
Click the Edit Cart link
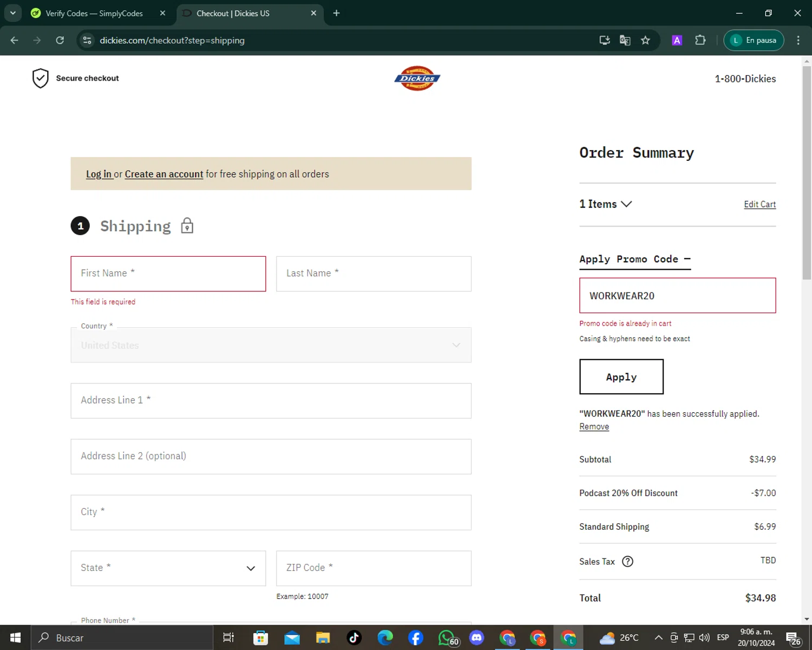759,204
